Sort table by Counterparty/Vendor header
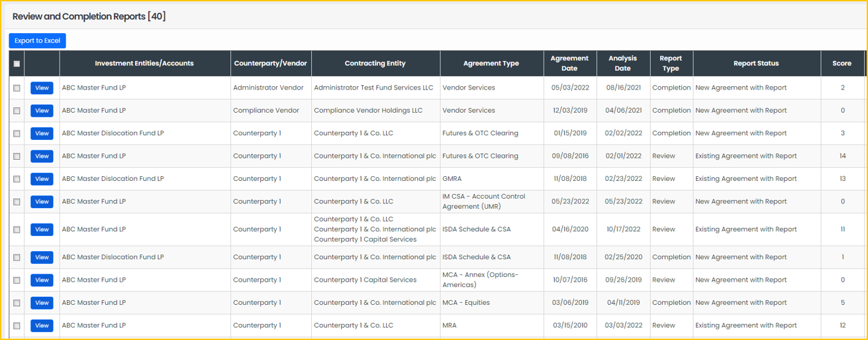The image size is (868, 340). 270,64
